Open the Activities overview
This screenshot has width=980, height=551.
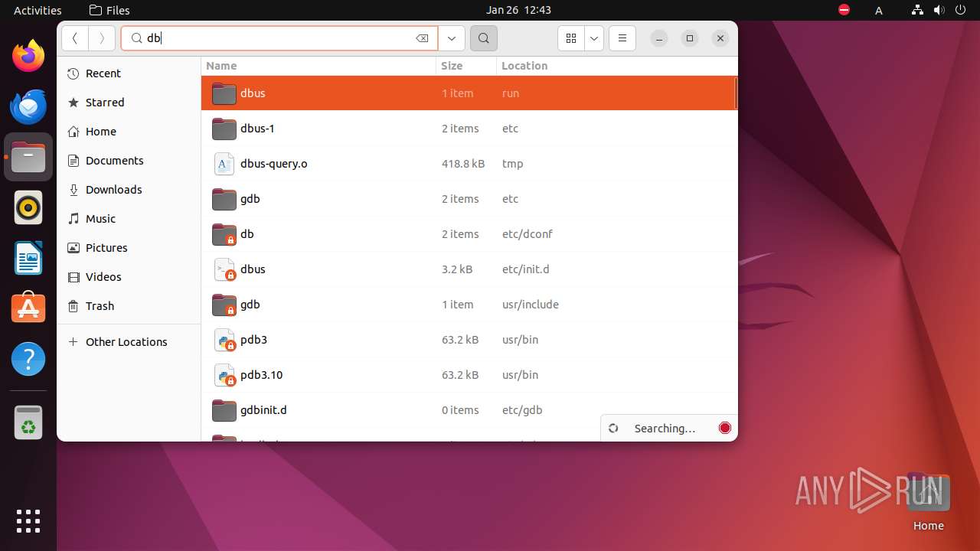[38, 10]
